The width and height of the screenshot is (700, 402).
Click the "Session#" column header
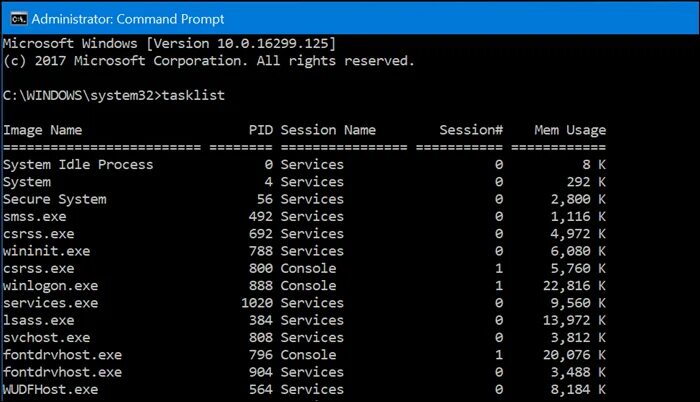[x=470, y=130]
